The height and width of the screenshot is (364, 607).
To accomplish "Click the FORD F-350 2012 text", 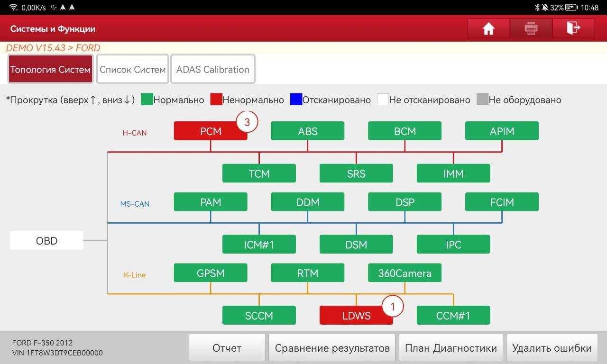I will (43, 343).
